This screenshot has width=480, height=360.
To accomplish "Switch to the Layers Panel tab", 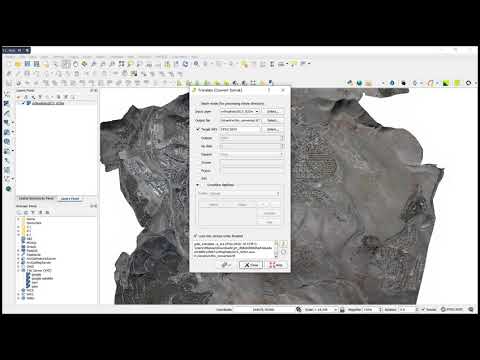I will [70, 198].
